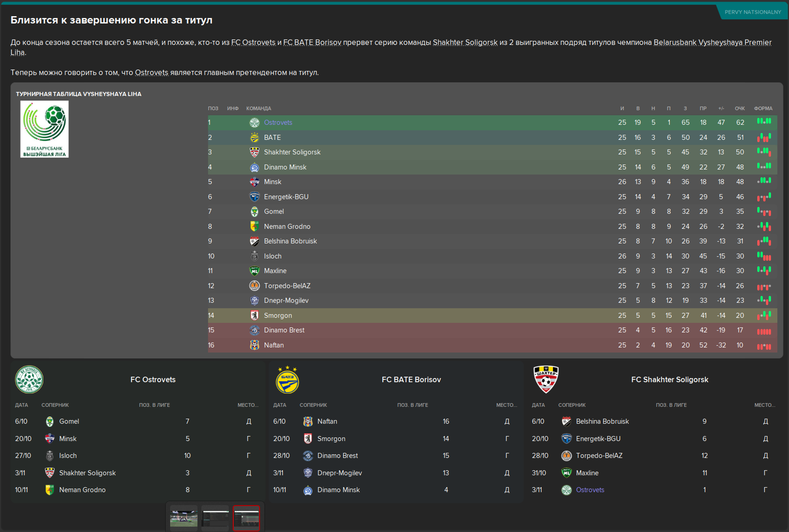Click the FC Ostrovets large round crest
789x532 pixels.
tap(29, 379)
